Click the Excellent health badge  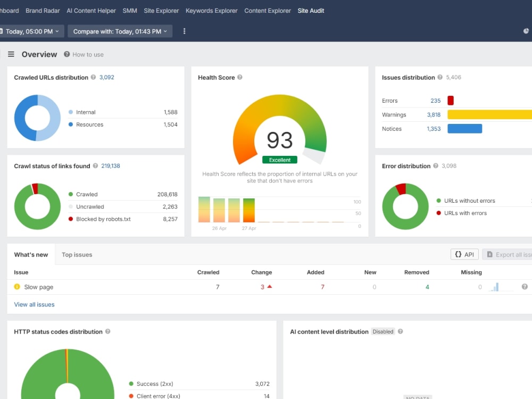pos(280,160)
